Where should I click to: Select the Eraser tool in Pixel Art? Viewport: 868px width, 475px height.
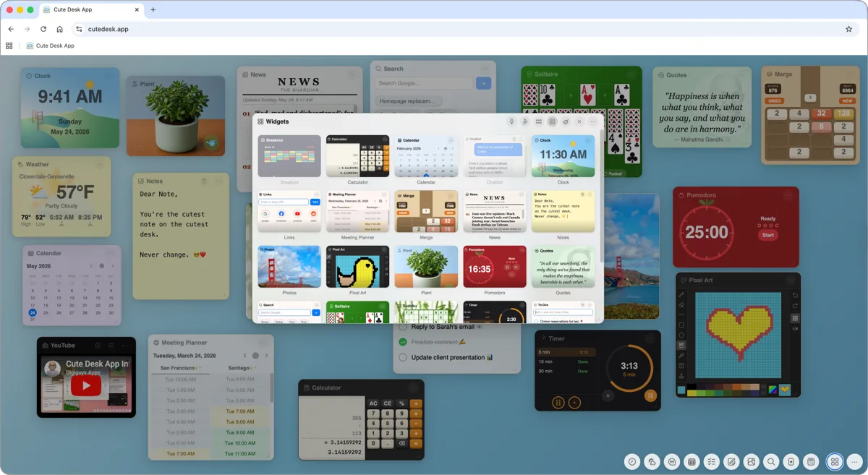pyautogui.click(x=681, y=305)
